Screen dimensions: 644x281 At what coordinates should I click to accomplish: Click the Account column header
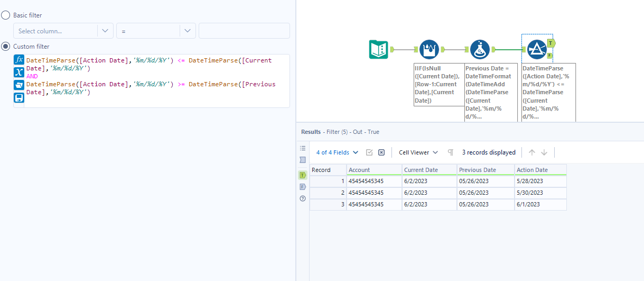374,170
